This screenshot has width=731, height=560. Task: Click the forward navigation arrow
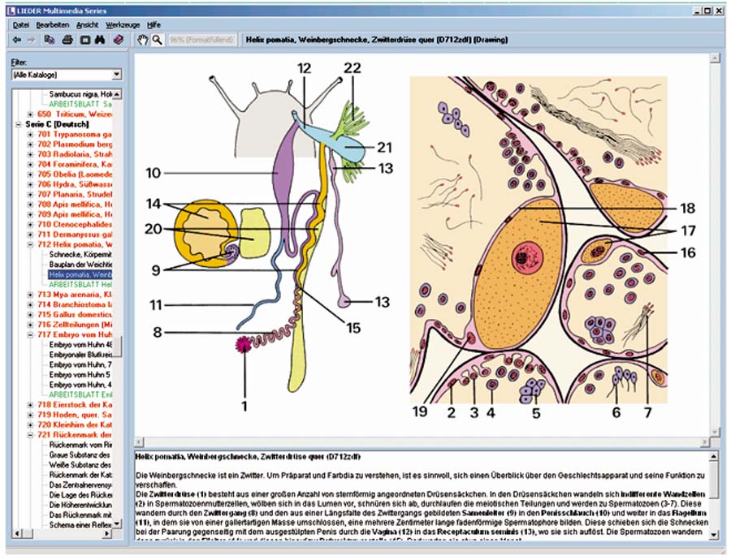click(32, 39)
